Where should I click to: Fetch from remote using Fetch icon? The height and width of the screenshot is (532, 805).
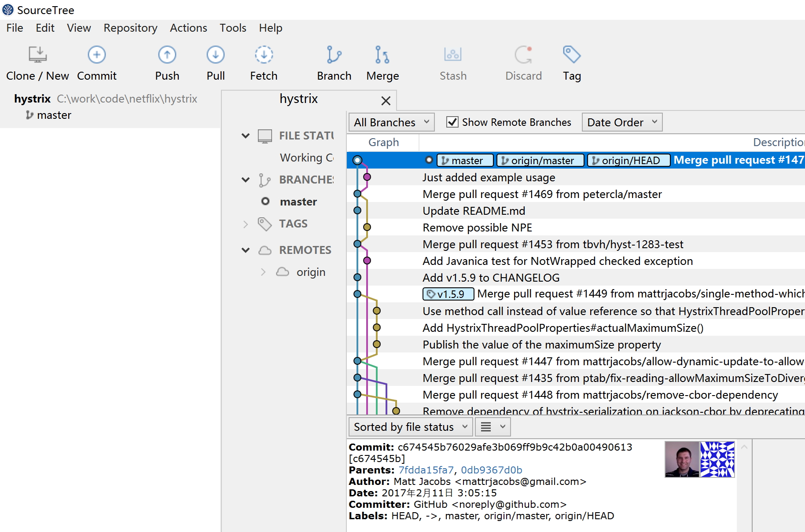264,55
